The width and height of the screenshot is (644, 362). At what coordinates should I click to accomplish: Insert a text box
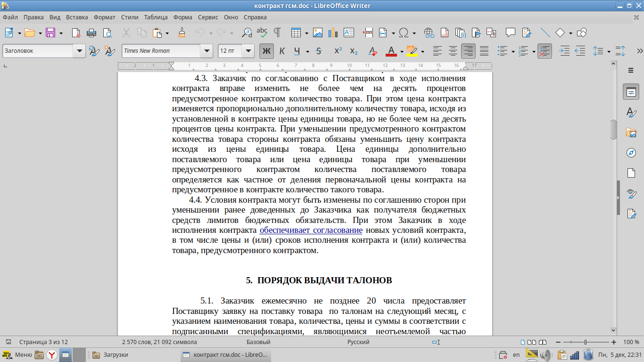click(x=349, y=33)
